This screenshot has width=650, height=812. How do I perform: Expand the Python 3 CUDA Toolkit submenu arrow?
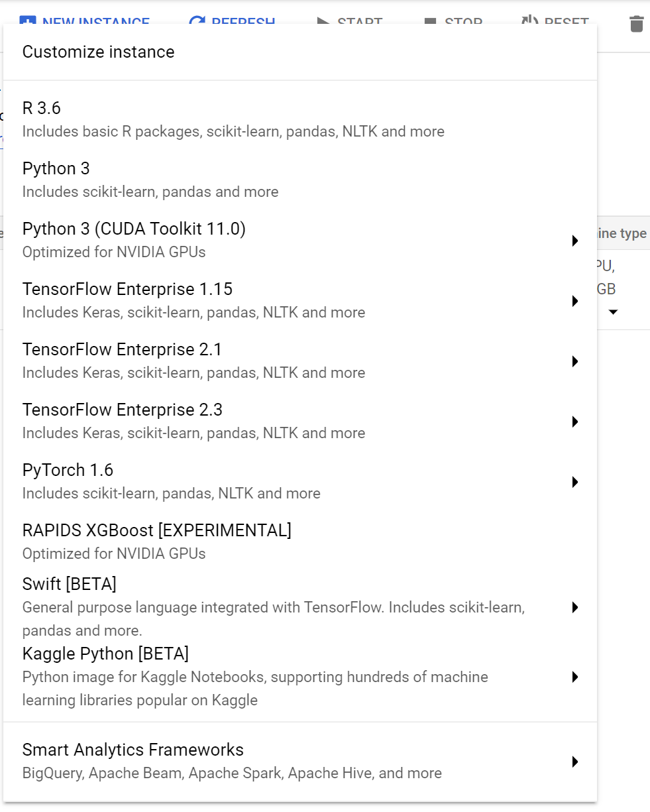click(575, 241)
